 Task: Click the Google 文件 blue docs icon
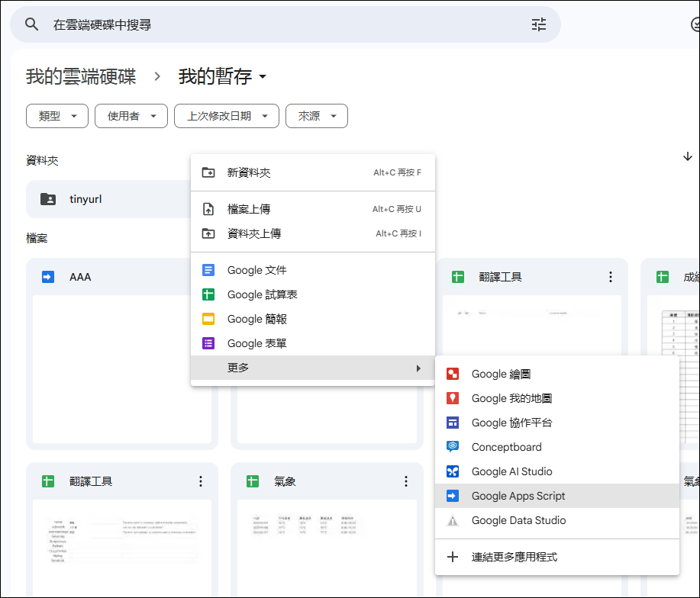pyautogui.click(x=208, y=270)
